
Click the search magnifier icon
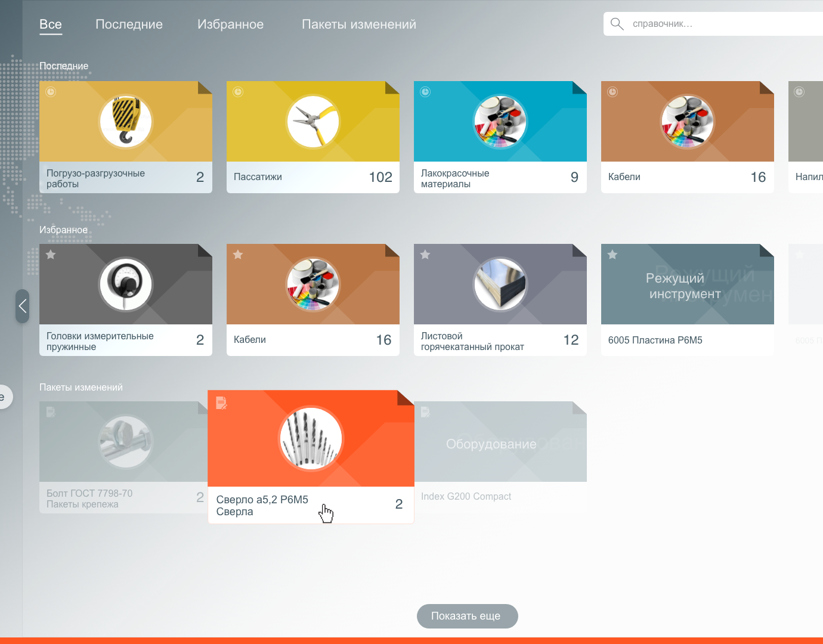click(x=617, y=24)
